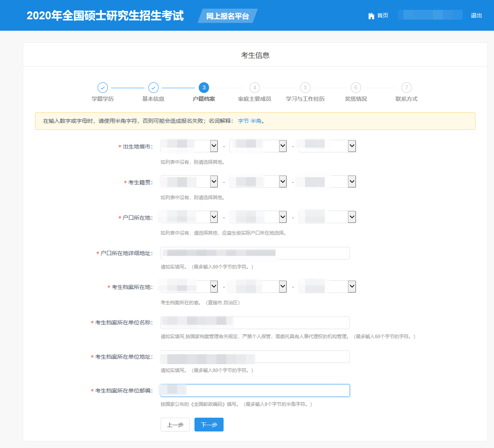The height and width of the screenshot is (448, 494).
Task: Open step 6 奖惩情况 circle
Action: click(356, 87)
